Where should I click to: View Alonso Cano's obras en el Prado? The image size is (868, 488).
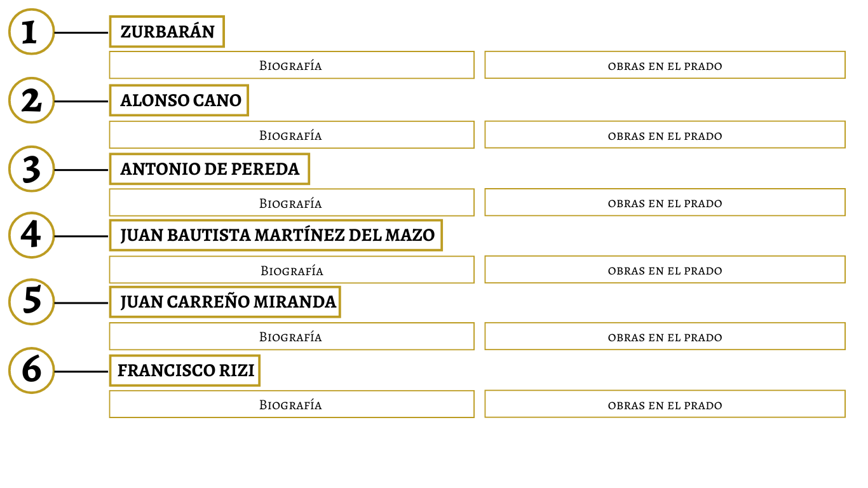pyautogui.click(x=665, y=135)
